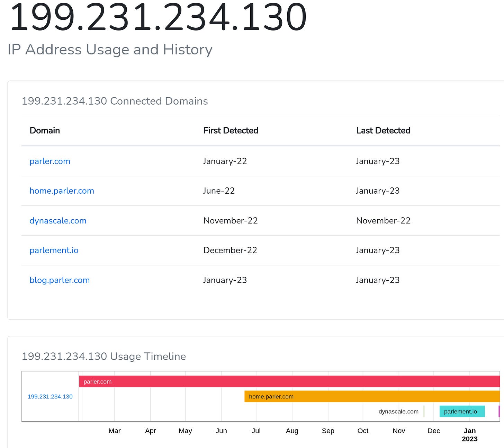Click the Mar label on timeline axis

[115, 431]
